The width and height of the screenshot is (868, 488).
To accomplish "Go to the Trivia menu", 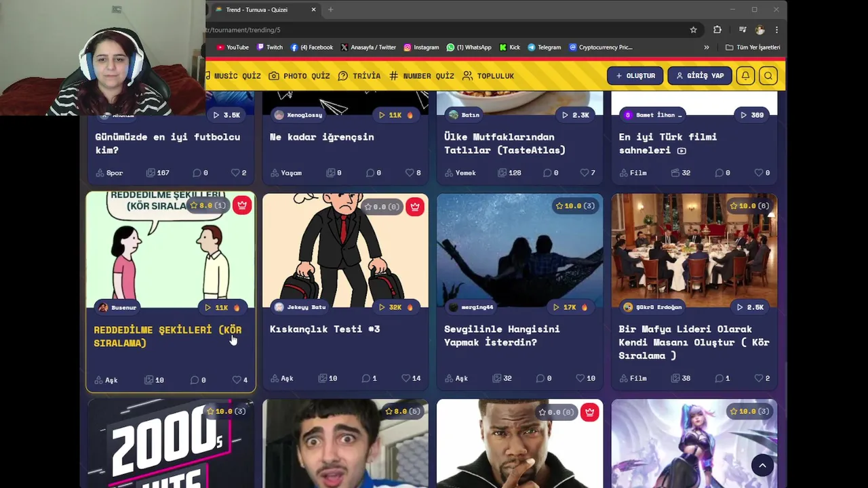I will click(x=359, y=76).
